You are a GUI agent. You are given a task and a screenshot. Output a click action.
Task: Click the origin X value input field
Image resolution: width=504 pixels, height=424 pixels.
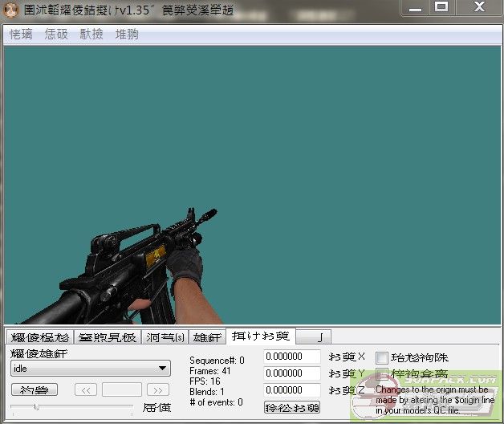(x=292, y=357)
